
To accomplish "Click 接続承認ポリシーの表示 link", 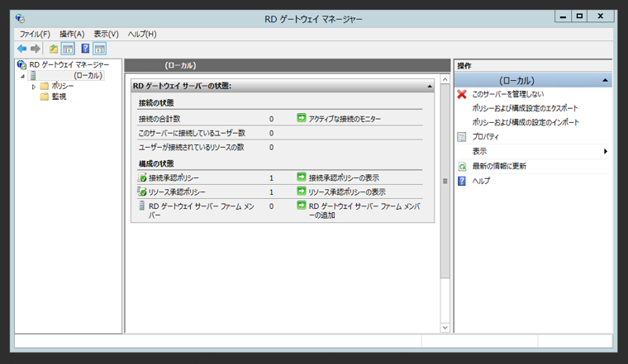I will (x=344, y=177).
